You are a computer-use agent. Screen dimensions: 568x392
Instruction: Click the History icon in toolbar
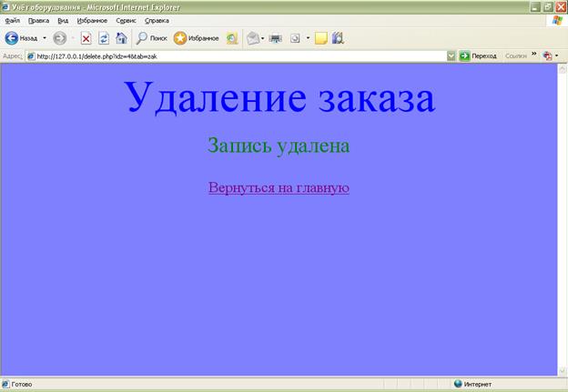(x=232, y=38)
